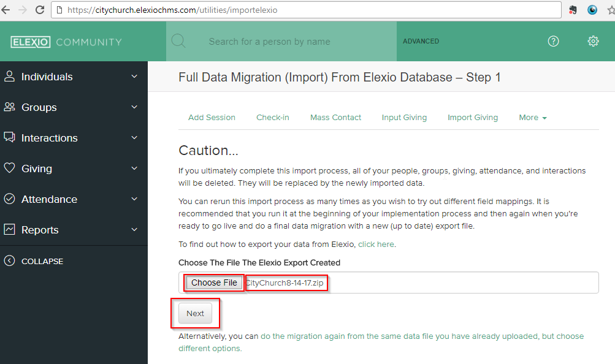Select the Import Giving tab
The image size is (615, 364).
point(473,118)
